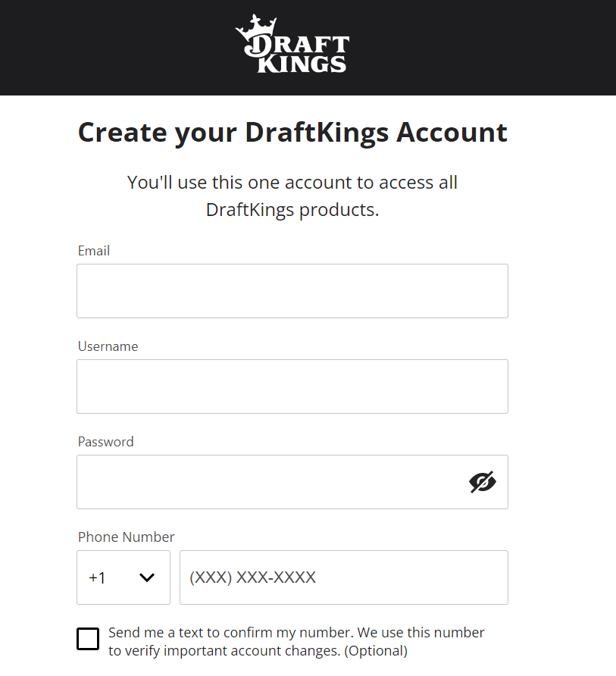Viewport: 616px width, 676px height.
Task: Check the text confirmation checkbox
Action: (88, 639)
